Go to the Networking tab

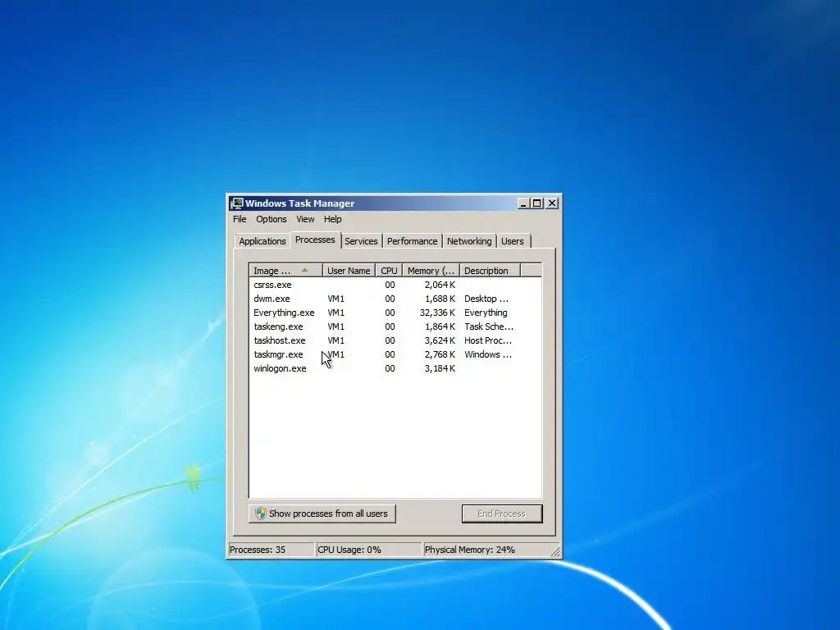tap(469, 241)
